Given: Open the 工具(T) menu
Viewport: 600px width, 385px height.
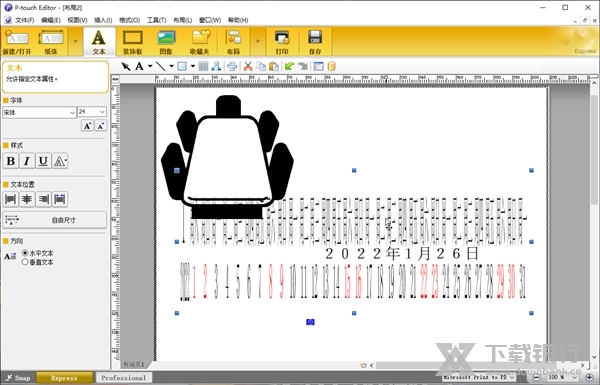Looking at the screenshot, I should [157, 20].
